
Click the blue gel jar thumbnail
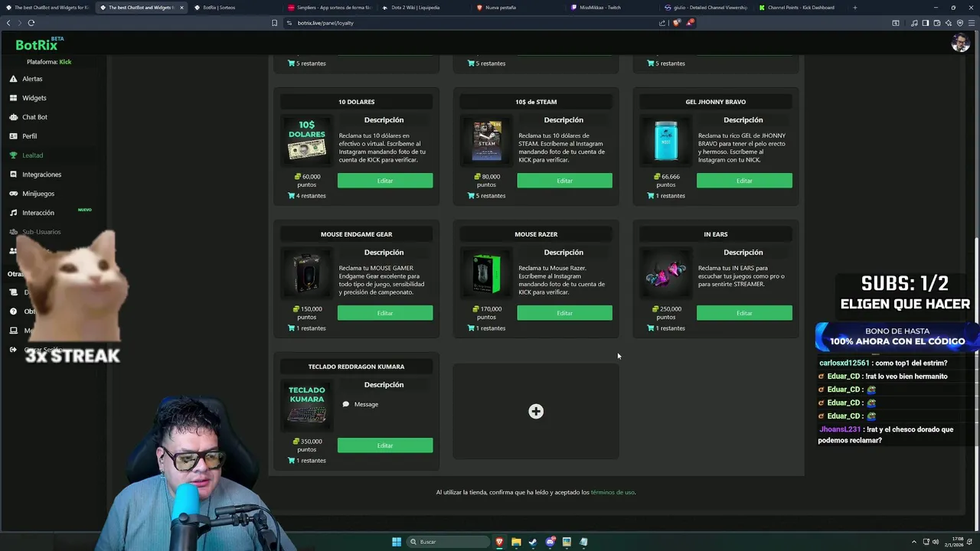pyautogui.click(x=666, y=141)
